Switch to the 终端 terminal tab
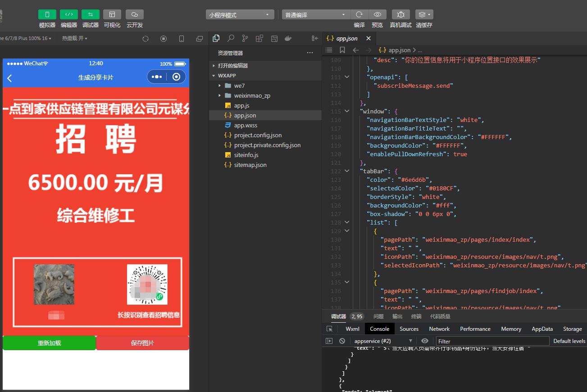This screenshot has height=392, width=587. [416, 316]
